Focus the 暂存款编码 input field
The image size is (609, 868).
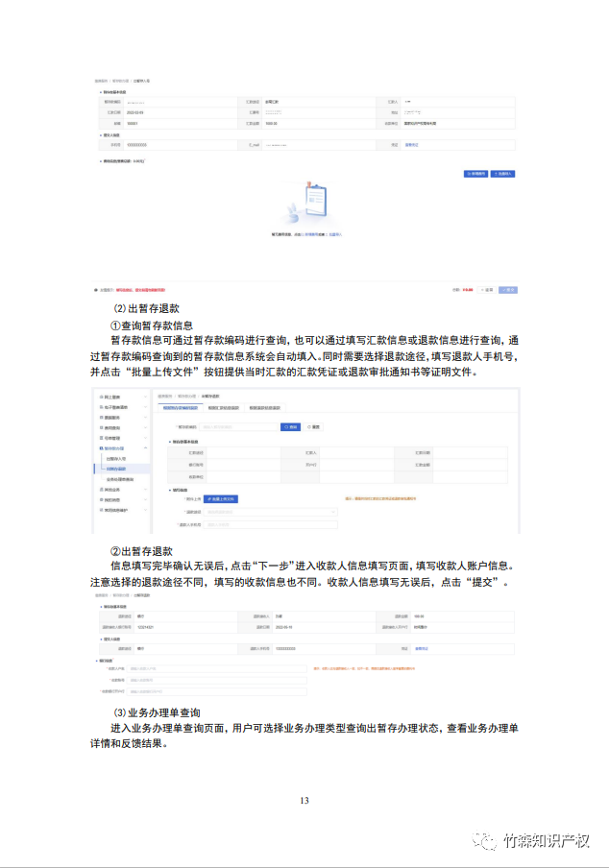point(238,427)
